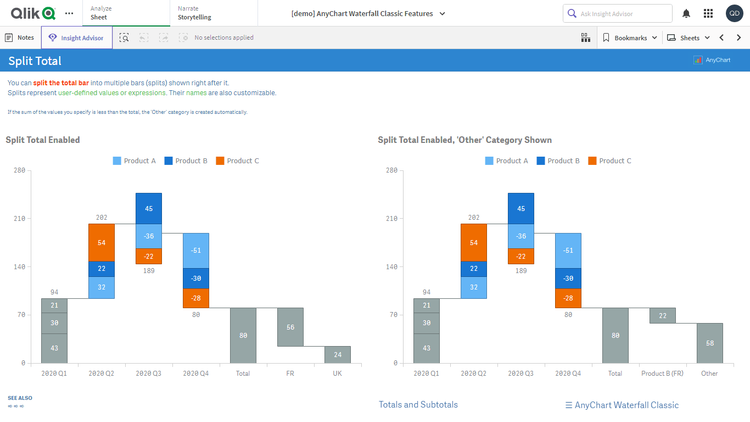
Task: Click the smart search selections icon
Action: pos(124,37)
